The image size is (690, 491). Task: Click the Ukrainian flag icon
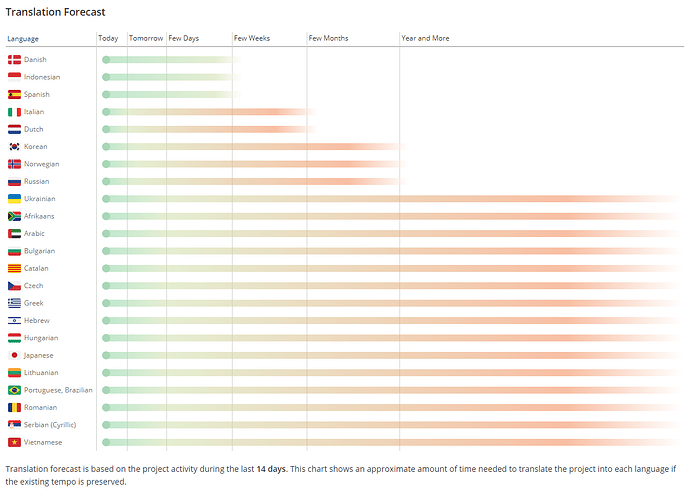[15, 198]
